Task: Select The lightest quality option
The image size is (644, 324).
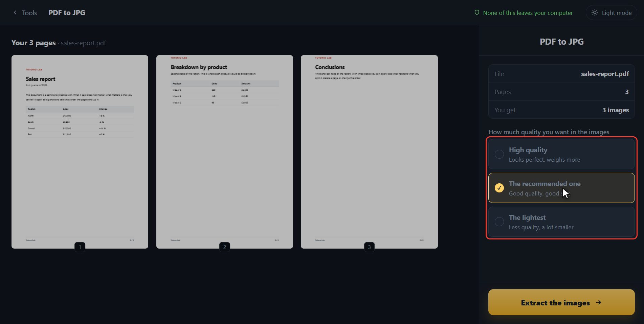Action: [x=561, y=222]
